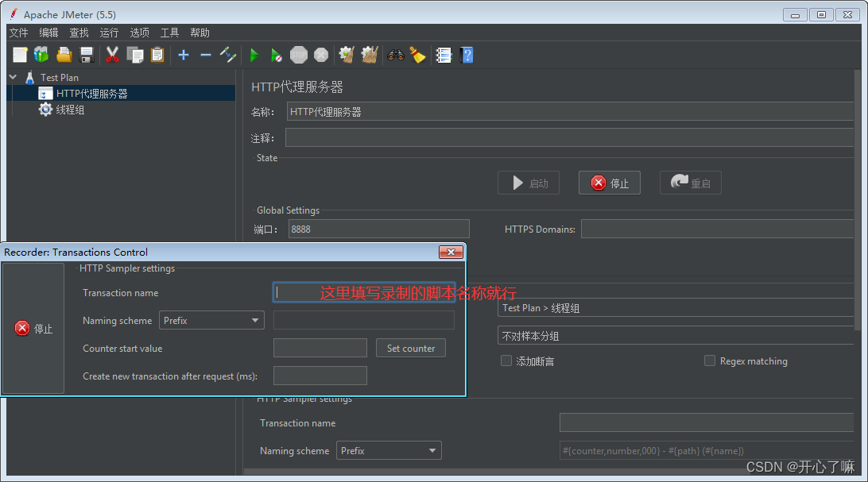
Task: Click the 端口 port field showing 8888
Action: click(378, 229)
